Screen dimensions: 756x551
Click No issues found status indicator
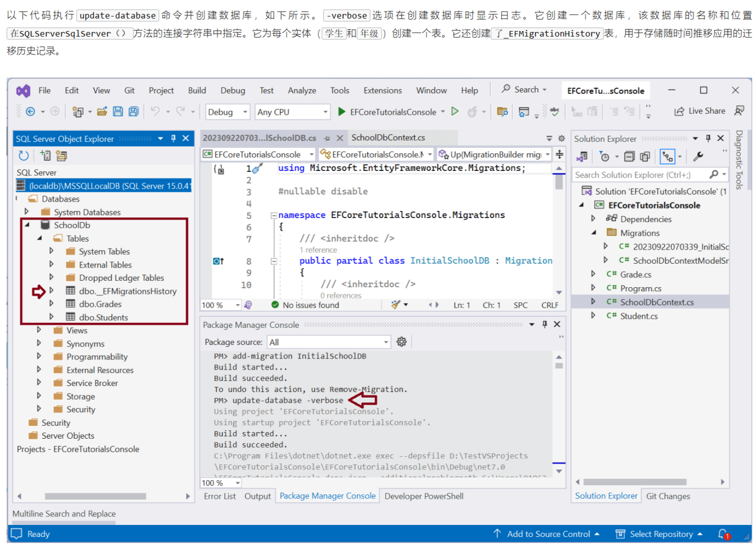(306, 305)
